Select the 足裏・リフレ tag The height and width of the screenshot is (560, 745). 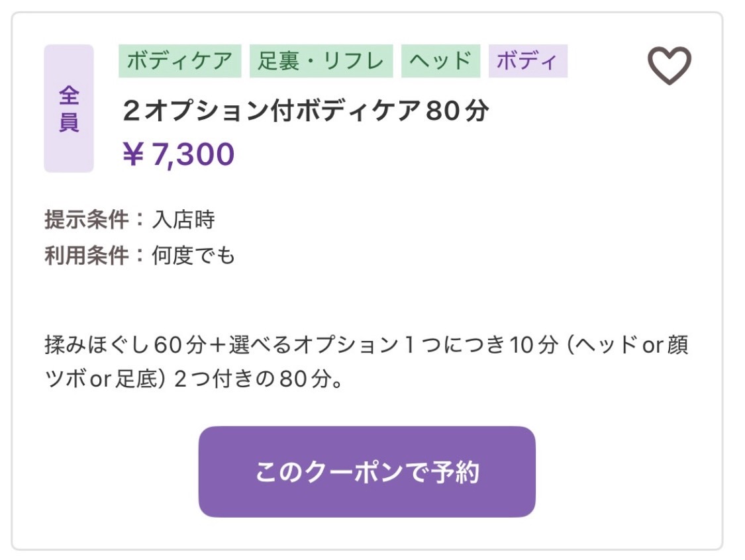(321, 61)
